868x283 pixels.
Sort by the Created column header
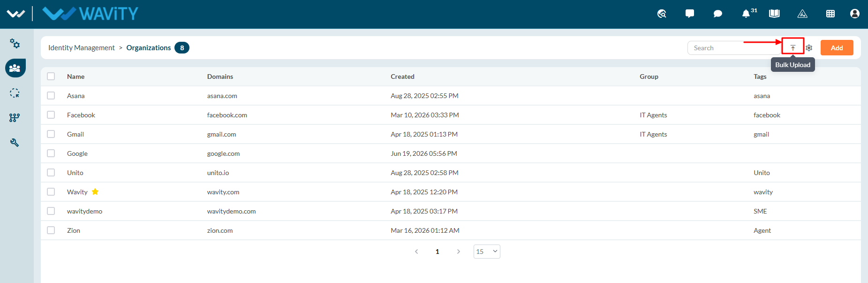402,76
